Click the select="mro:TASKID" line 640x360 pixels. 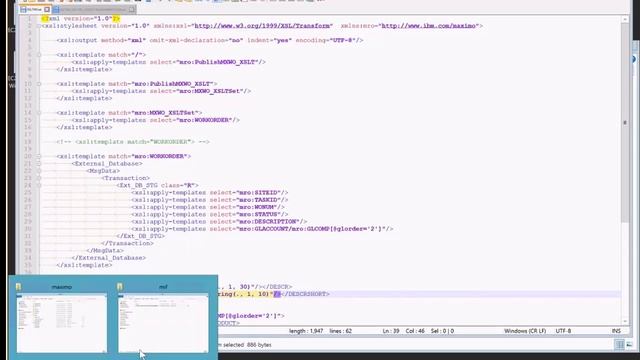[x=210, y=200]
